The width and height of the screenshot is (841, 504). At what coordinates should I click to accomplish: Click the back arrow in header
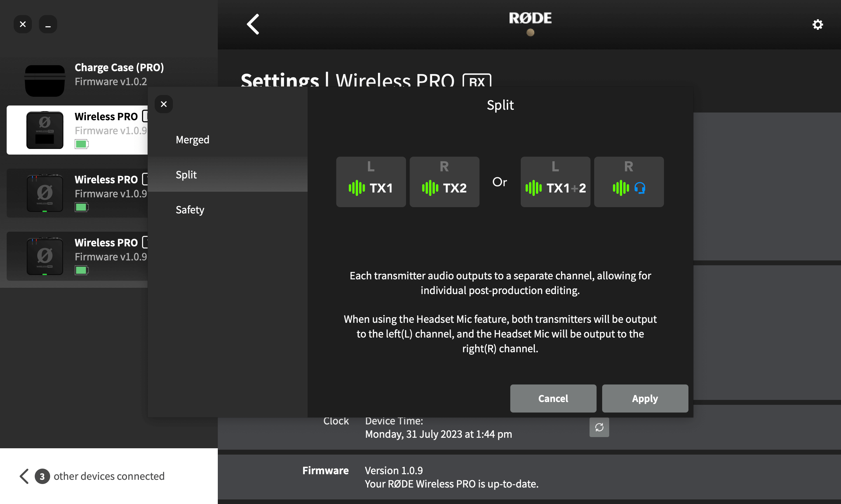pos(253,24)
